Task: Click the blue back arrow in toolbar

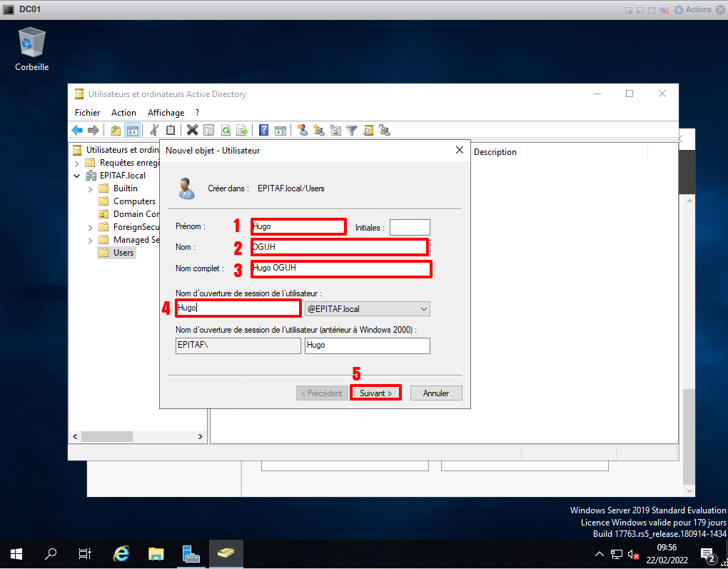Action: tap(77, 130)
